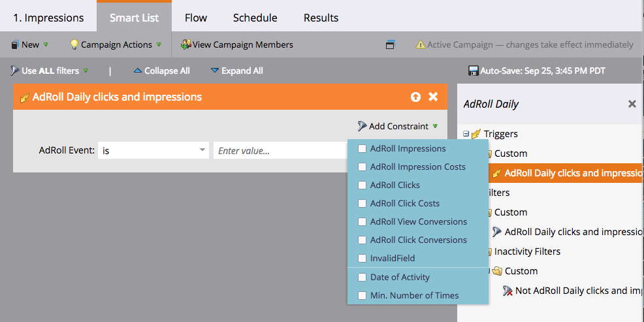Open the 1. Impressions tab
The width and height of the screenshot is (644, 322).
(x=48, y=18)
